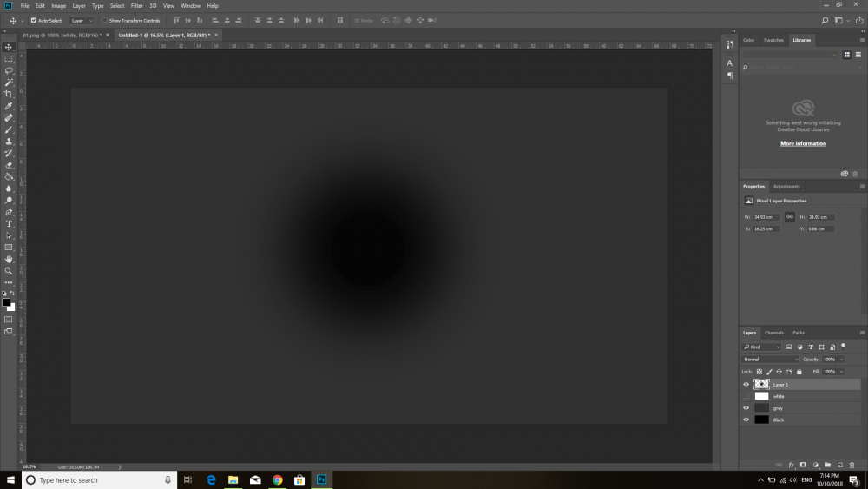Open the Normal blend mode dropdown
The width and height of the screenshot is (868, 489).
(x=770, y=359)
